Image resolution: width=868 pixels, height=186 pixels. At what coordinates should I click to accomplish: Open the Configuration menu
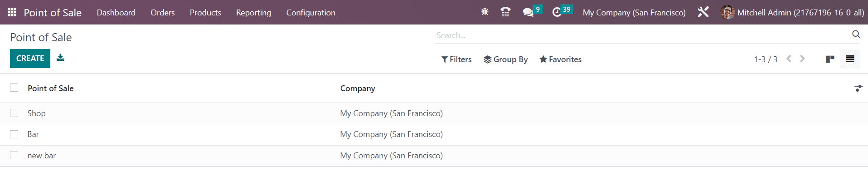[x=310, y=13]
